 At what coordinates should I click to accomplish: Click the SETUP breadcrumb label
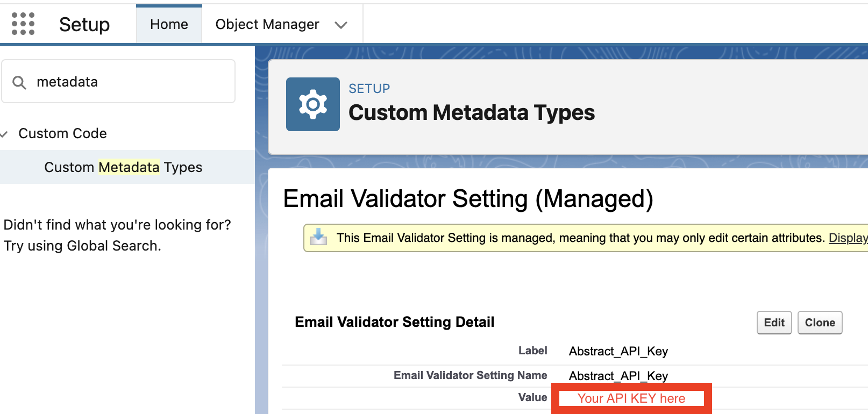[369, 89]
